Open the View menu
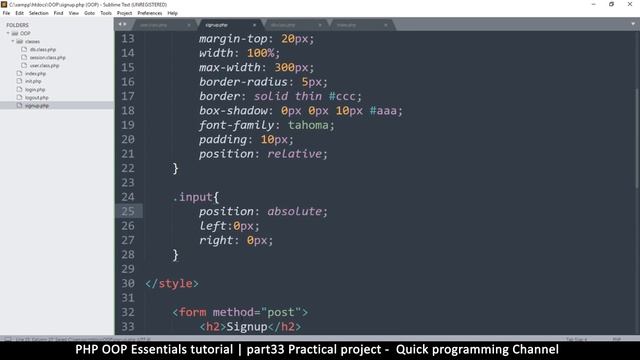Image resolution: width=640 pixels, height=360 pixels. pos(73,13)
